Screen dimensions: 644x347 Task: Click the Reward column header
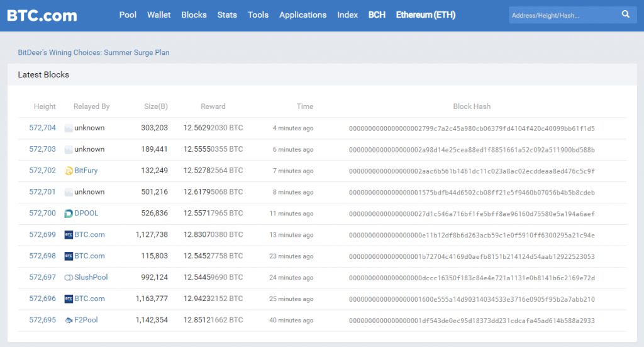click(213, 106)
